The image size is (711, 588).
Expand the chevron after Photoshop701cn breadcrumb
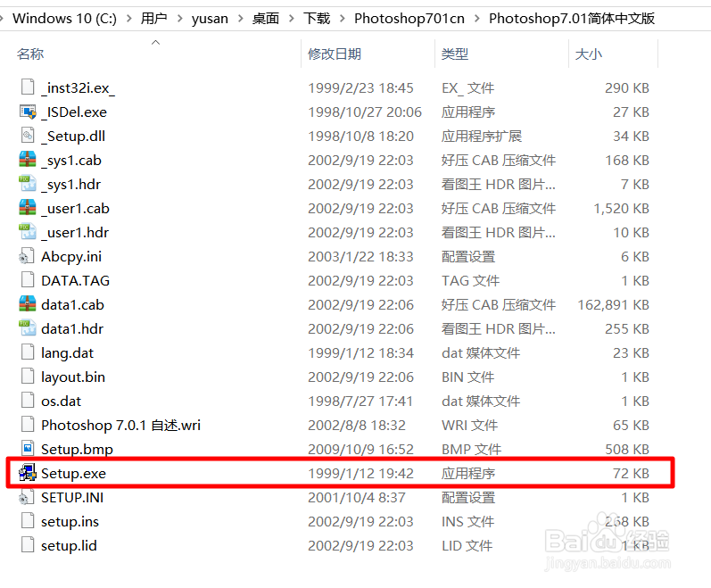click(477, 19)
